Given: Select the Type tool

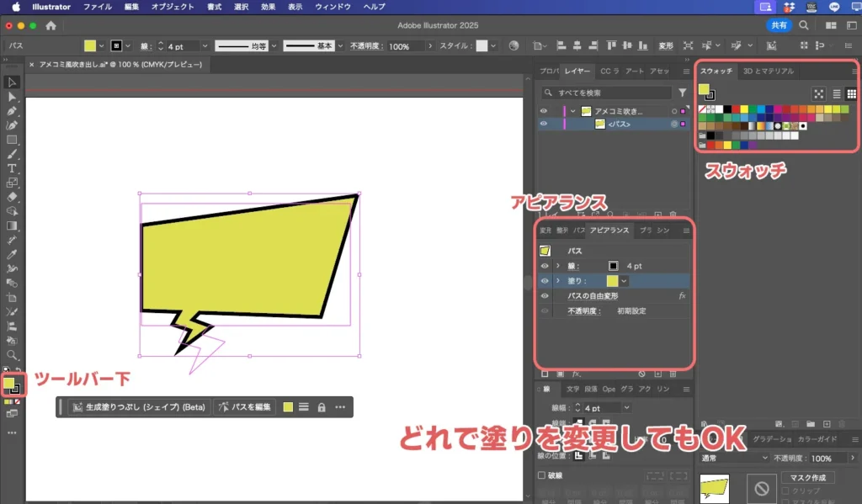Looking at the screenshot, I should click(x=12, y=169).
